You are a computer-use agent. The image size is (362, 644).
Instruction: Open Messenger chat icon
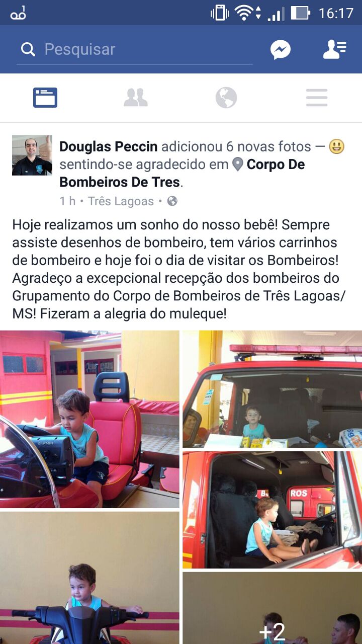click(x=281, y=49)
